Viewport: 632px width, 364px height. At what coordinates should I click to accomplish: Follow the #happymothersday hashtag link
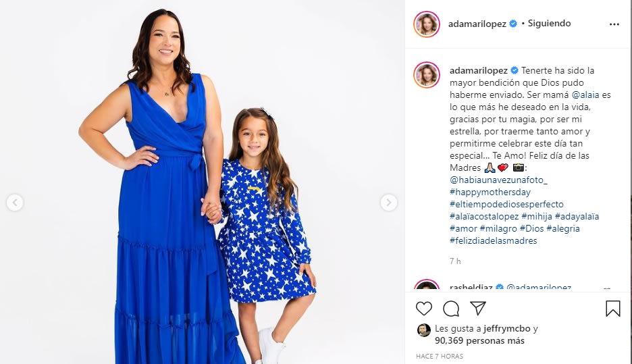[x=490, y=192]
